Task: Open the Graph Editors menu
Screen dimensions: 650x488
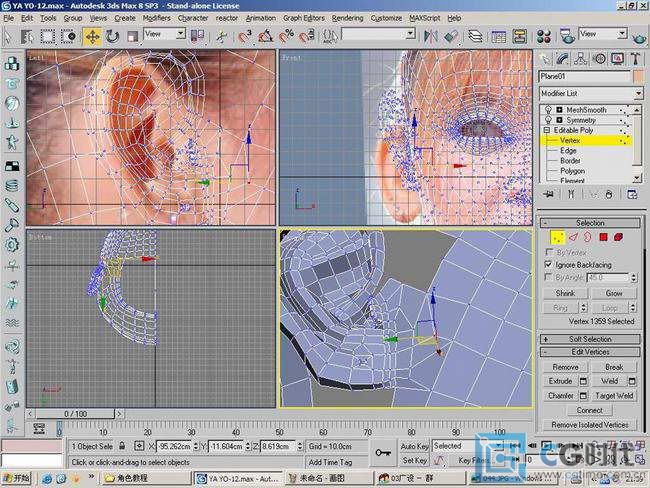Action: pyautogui.click(x=303, y=18)
